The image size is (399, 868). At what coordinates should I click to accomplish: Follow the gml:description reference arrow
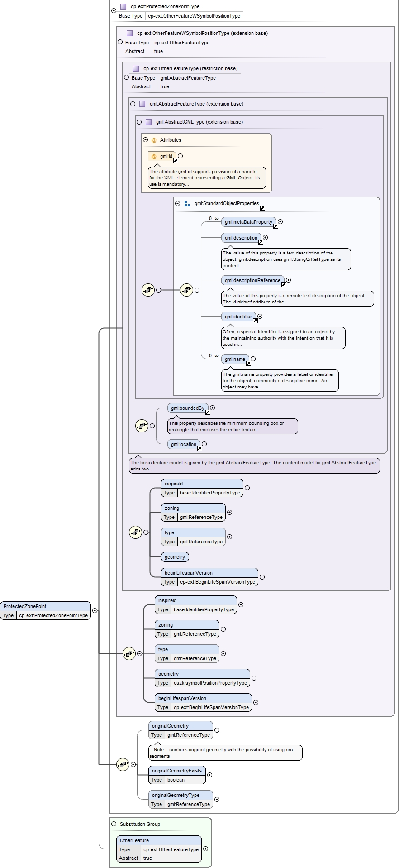click(261, 242)
